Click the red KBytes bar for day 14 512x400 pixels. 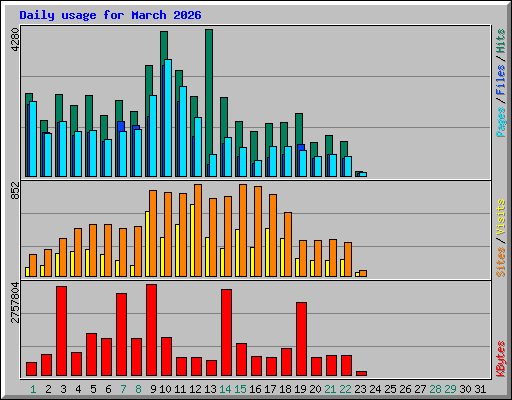click(226, 333)
